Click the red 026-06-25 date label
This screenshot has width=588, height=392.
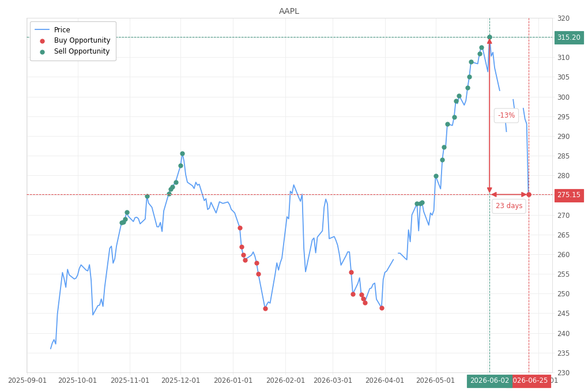[x=532, y=380]
